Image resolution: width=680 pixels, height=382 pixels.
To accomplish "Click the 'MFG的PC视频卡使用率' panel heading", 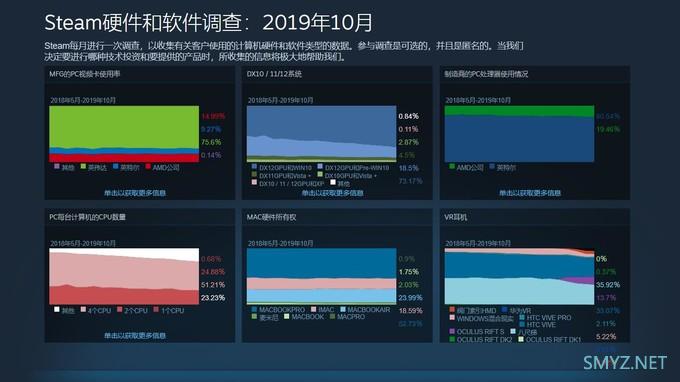I will click(85, 74).
